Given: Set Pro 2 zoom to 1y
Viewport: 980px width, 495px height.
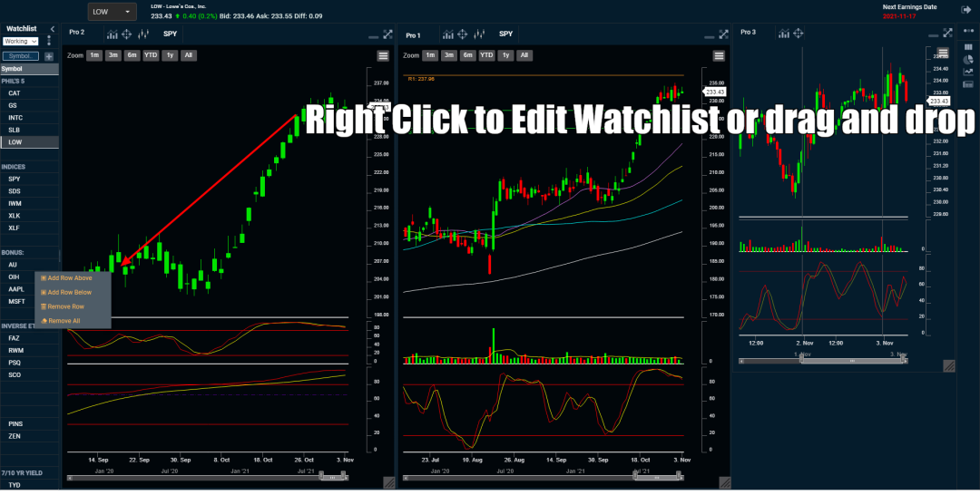Looking at the screenshot, I should [170, 55].
